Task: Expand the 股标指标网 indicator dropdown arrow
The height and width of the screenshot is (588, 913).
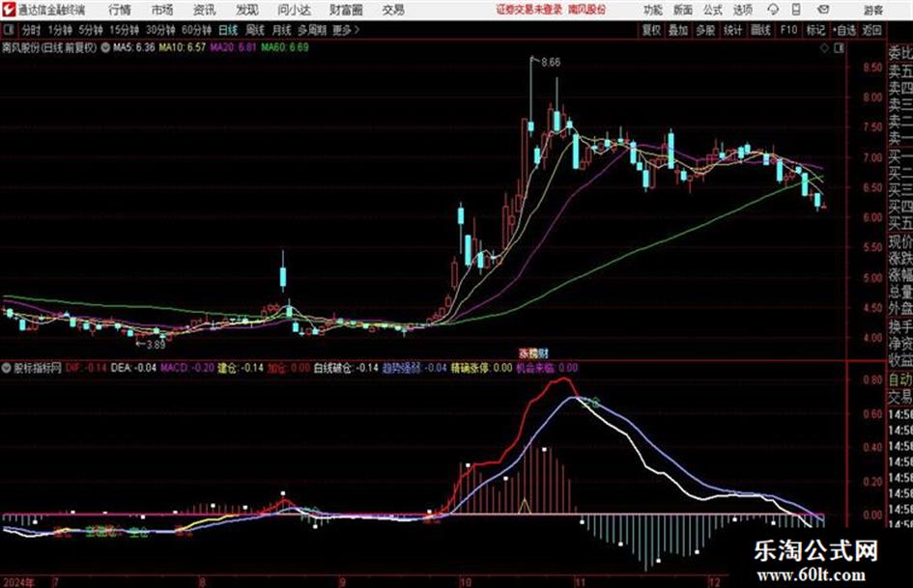Action: [x=7, y=368]
